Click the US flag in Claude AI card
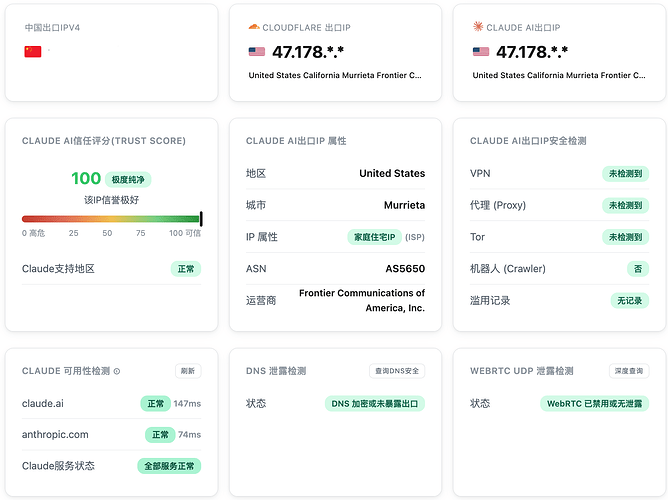Screen dimensions: 668x500 [x=481, y=52]
